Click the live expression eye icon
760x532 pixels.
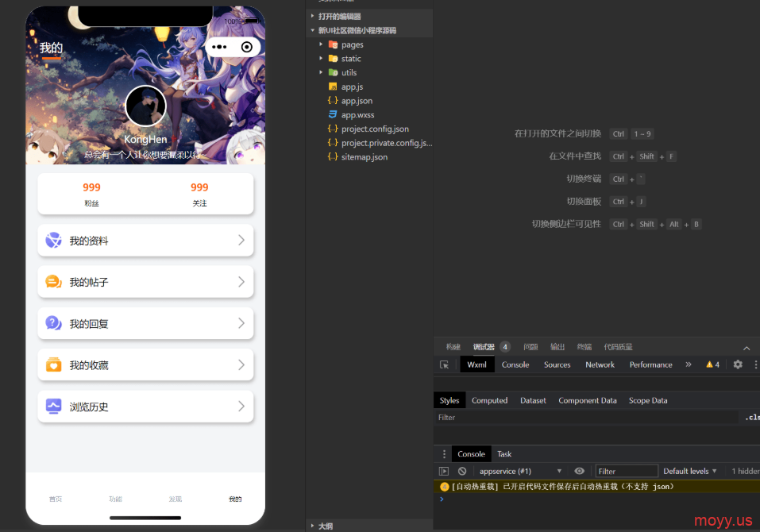580,471
